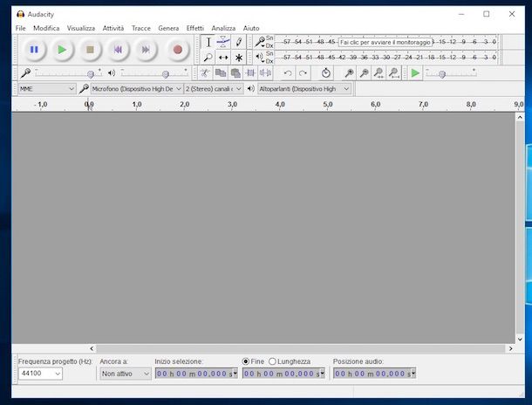Click the Paste icon
The width and height of the screenshot is (532, 405).
(235, 73)
